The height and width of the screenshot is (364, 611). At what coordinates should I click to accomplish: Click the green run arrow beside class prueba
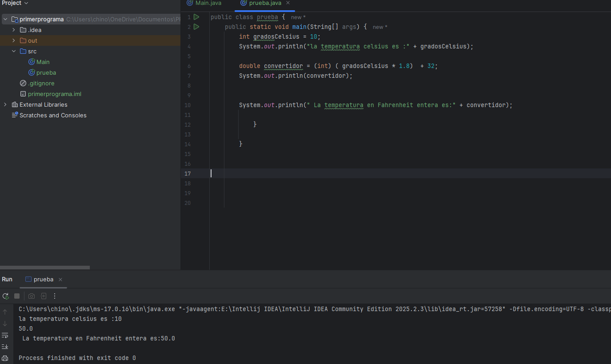(196, 17)
